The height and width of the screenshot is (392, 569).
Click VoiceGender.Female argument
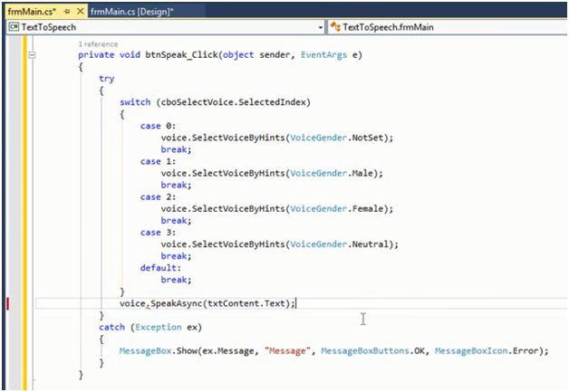[336, 209]
